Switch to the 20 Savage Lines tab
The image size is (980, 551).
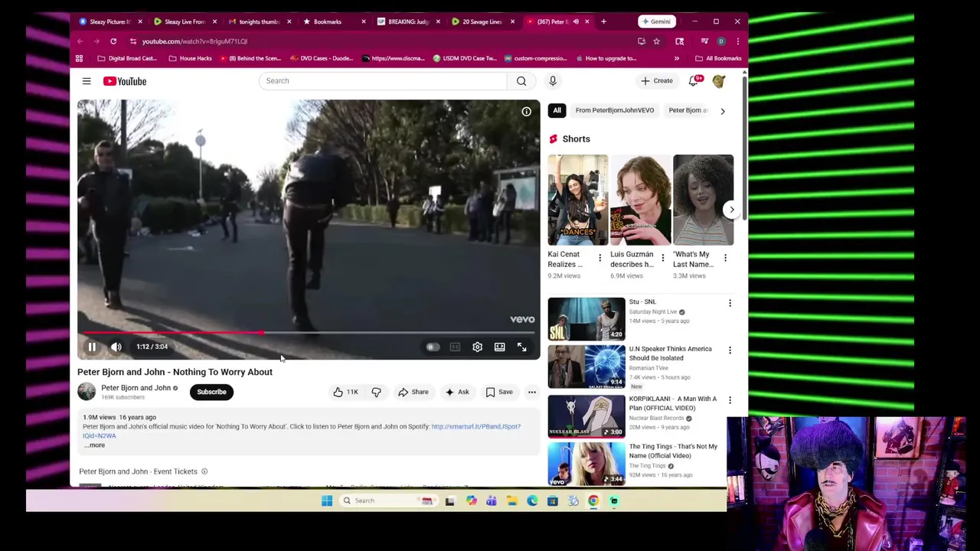482,21
